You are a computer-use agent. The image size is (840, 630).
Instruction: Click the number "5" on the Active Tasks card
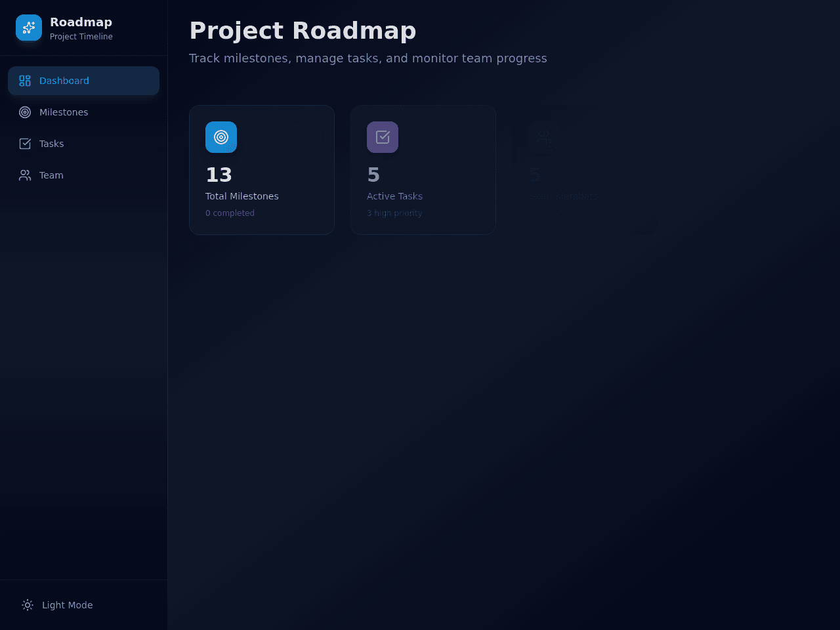[x=373, y=175]
